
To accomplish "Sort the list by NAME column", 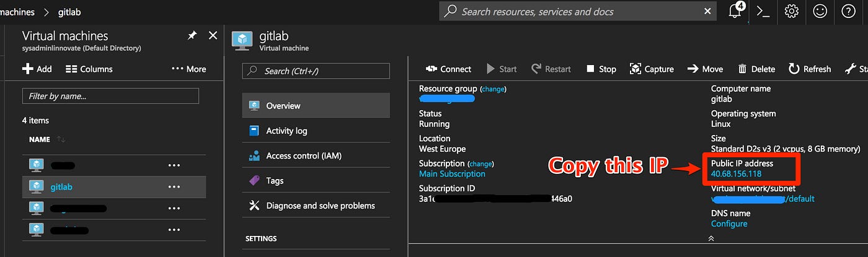I will [47, 139].
